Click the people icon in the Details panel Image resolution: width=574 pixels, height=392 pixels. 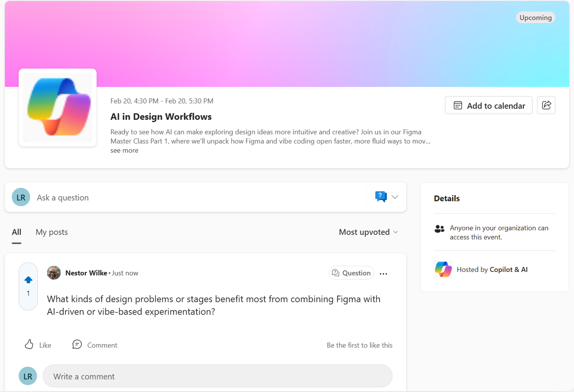click(x=439, y=229)
